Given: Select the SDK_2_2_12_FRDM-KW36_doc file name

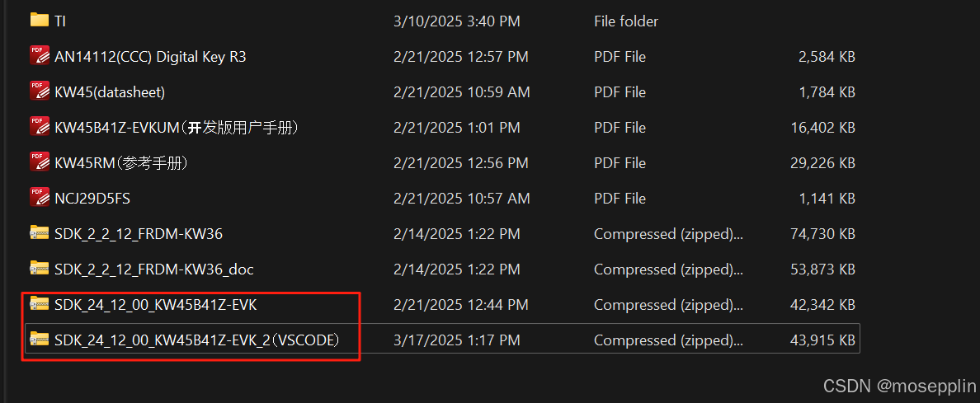Looking at the screenshot, I should [x=153, y=270].
